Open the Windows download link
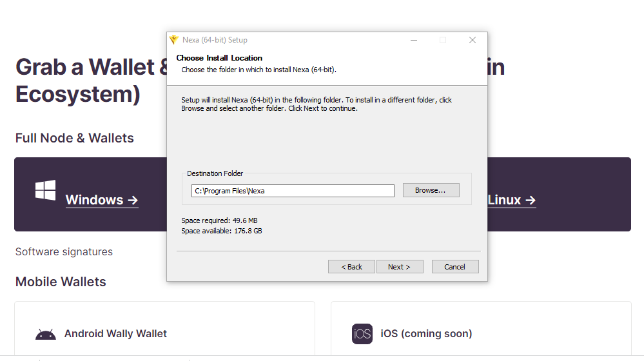This screenshot has width=644, height=361. point(102,200)
